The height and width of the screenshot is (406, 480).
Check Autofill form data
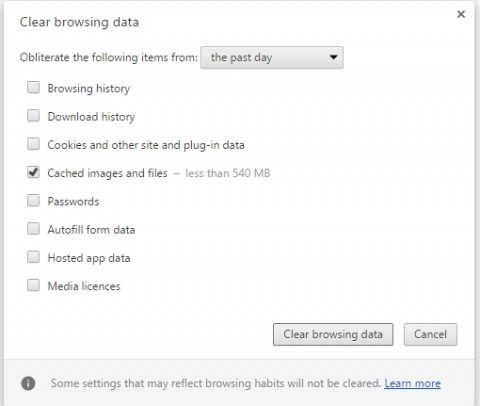coord(33,229)
